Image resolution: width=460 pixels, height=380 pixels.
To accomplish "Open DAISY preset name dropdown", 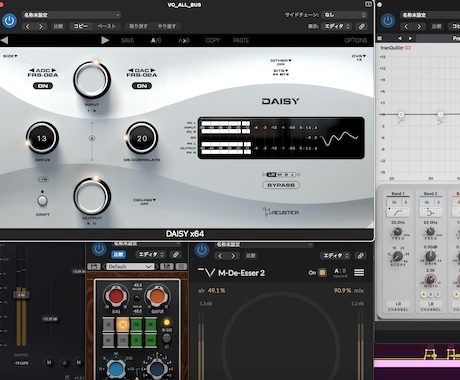I will [x=71, y=15].
